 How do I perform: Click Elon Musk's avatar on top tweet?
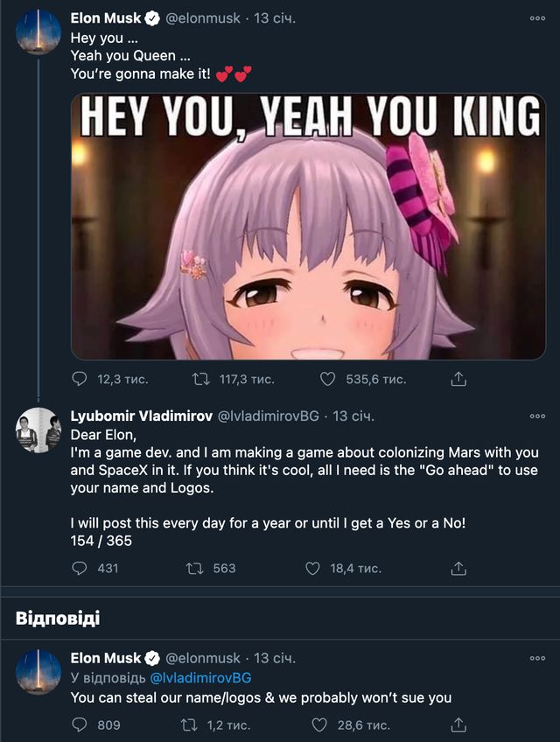point(38,32)
